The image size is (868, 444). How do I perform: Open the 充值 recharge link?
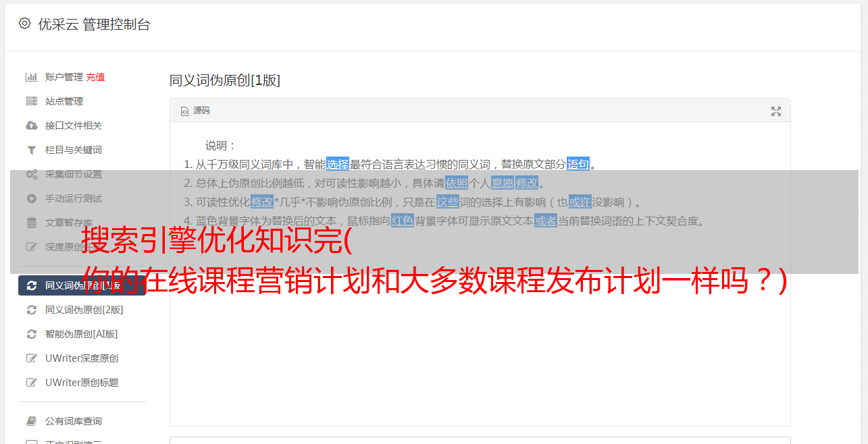tap(95, 77)
